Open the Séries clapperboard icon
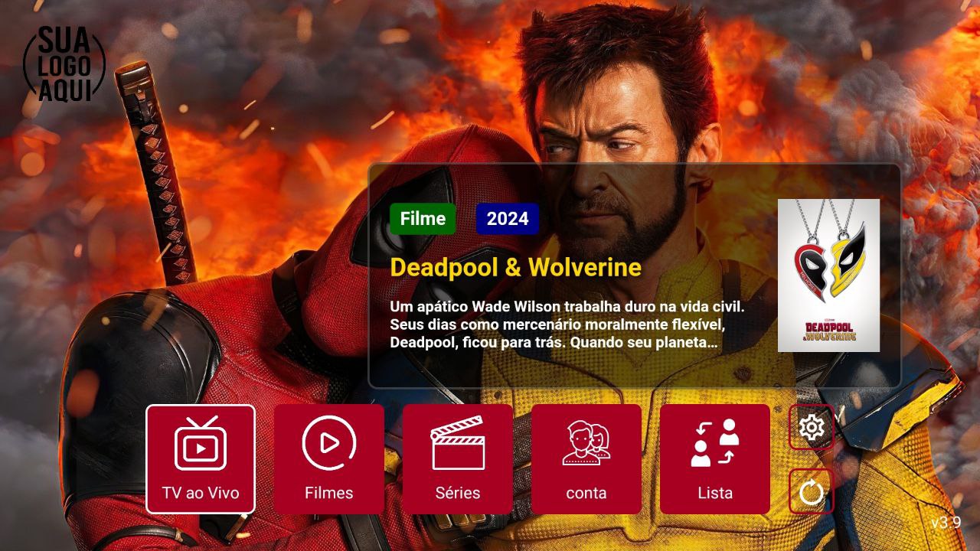The height and width of the screenshot is (551, 980). pos(458,443)
